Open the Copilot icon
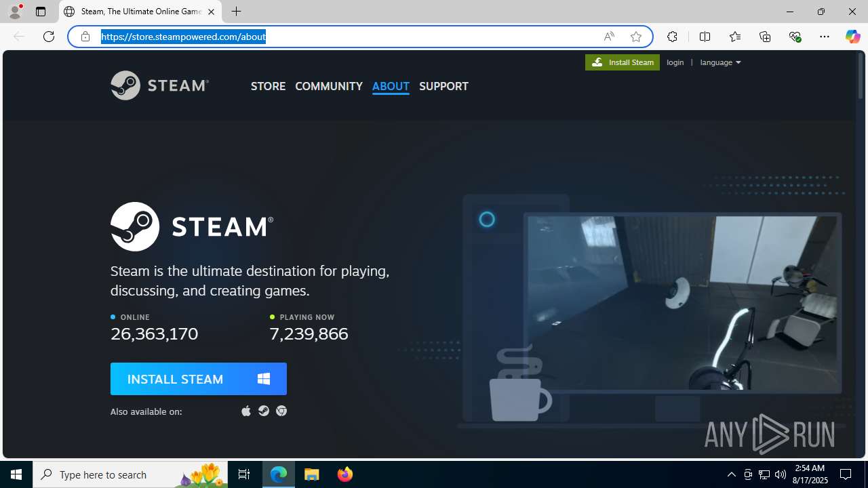The image size is (868, 488). [x=852, y=37]
